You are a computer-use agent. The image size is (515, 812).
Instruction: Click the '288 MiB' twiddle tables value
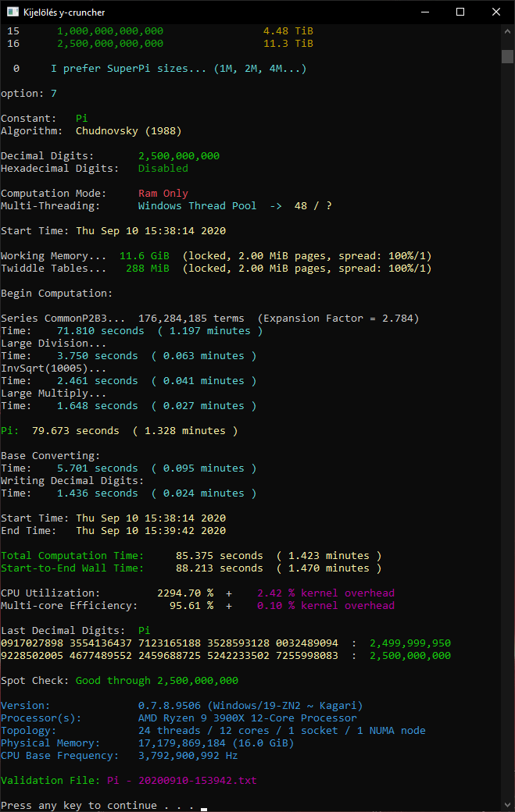(x=148, y=269)
